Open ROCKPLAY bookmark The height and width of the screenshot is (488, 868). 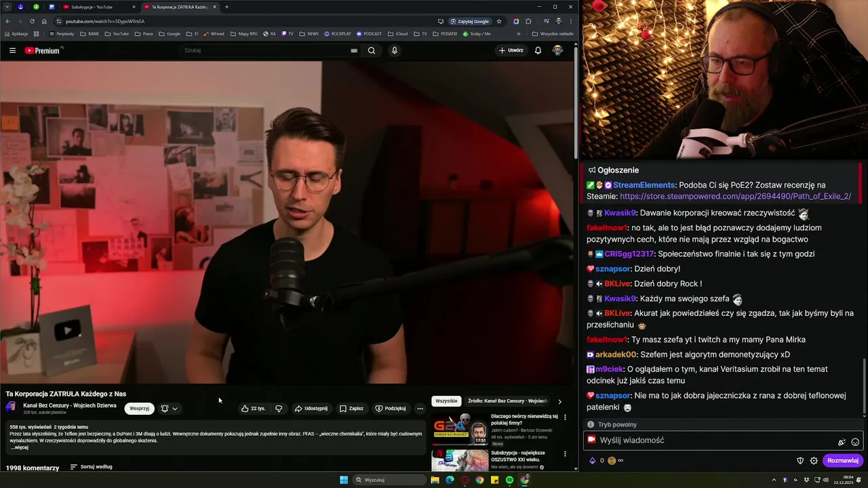338,34
